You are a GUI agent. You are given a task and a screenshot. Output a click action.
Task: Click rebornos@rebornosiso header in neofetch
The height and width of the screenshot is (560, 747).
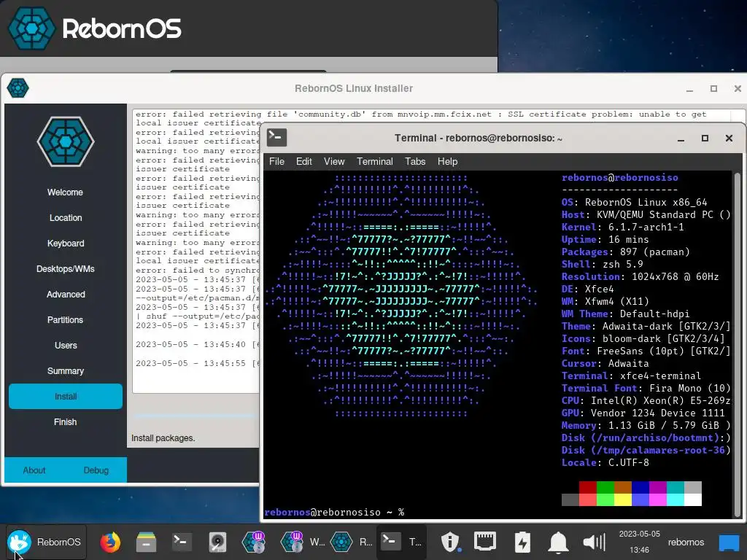(620, 178)
